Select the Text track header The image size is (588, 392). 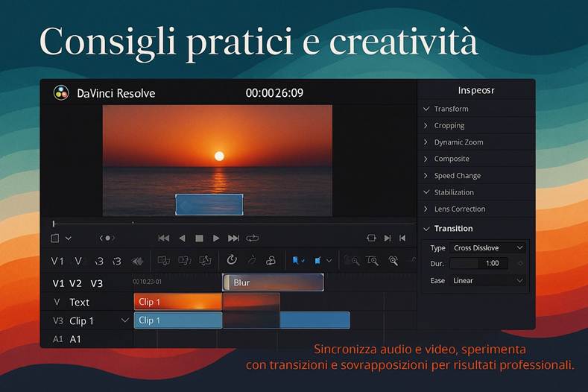click(86, 302)
